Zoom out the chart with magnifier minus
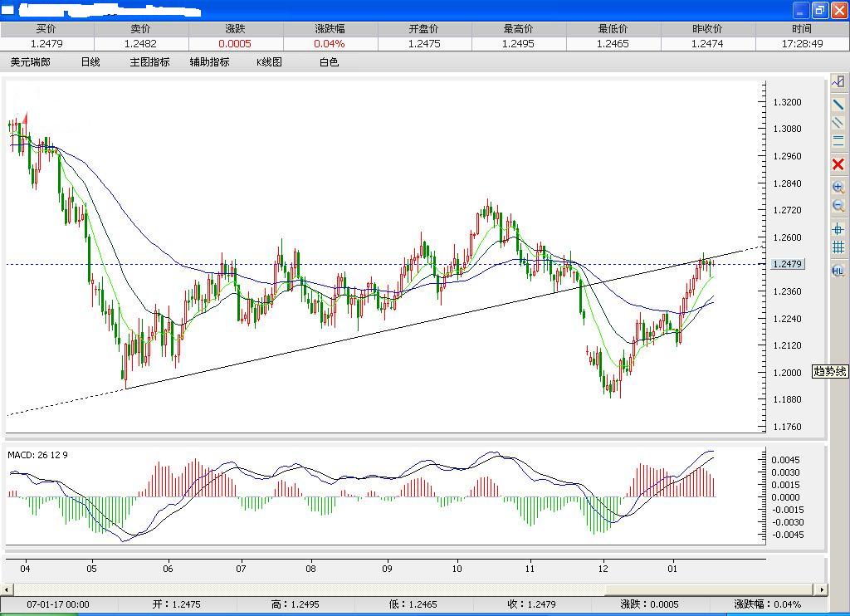This screenshot has width=850, height=616. [838, 206]
